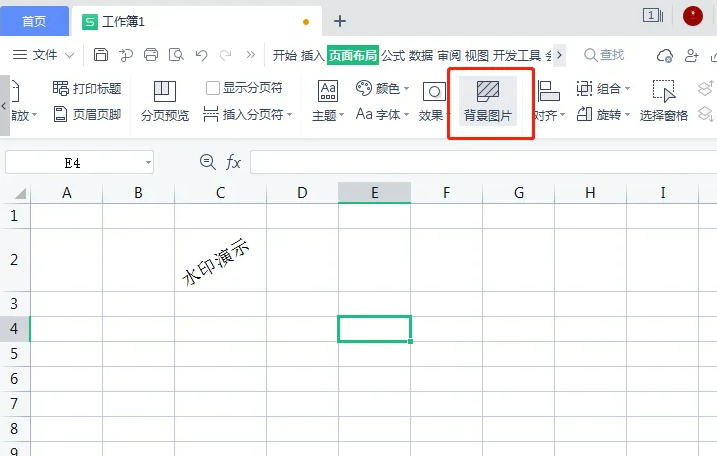Click the select-all corner triangle
717x456 pixels.
20,193
